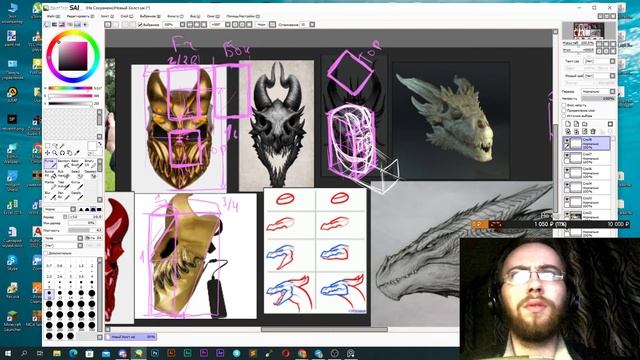Open the Окно menu
Viewport: 640px width, 360px height.
tap(213, 16)
